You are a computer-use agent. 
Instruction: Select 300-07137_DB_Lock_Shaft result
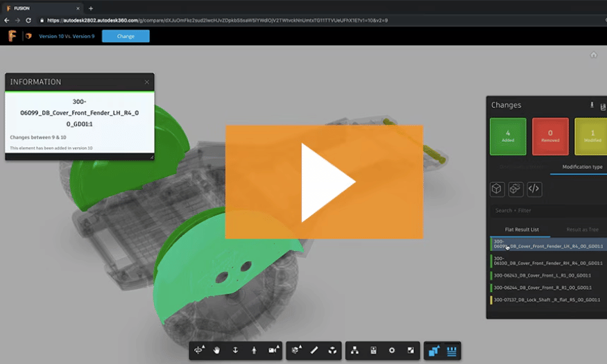tap(548, 300)
